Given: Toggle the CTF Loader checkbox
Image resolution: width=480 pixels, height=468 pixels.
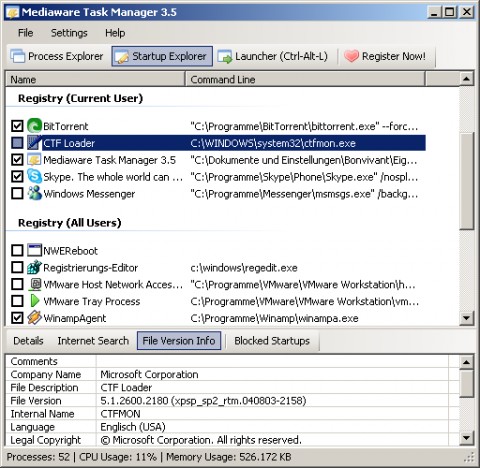Looking at the screenshot, I should click(x=17, y=143).
